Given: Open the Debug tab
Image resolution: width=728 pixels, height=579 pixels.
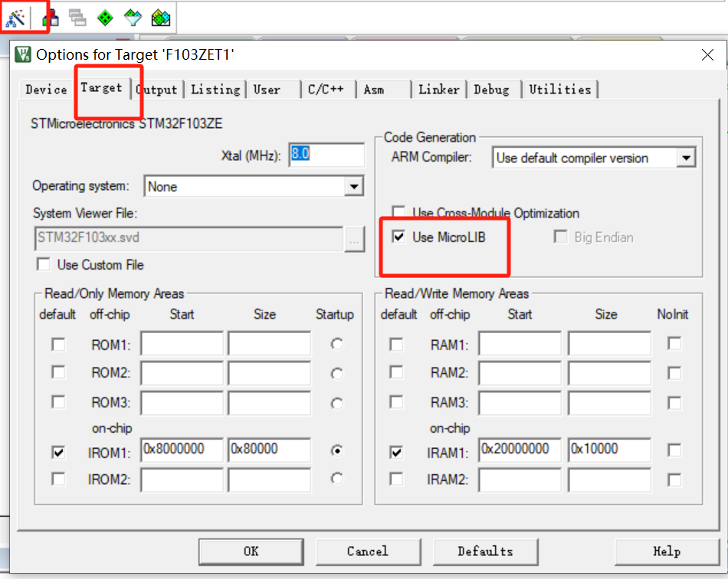Looking at the screenshot, I should click(x=493, y=89).
